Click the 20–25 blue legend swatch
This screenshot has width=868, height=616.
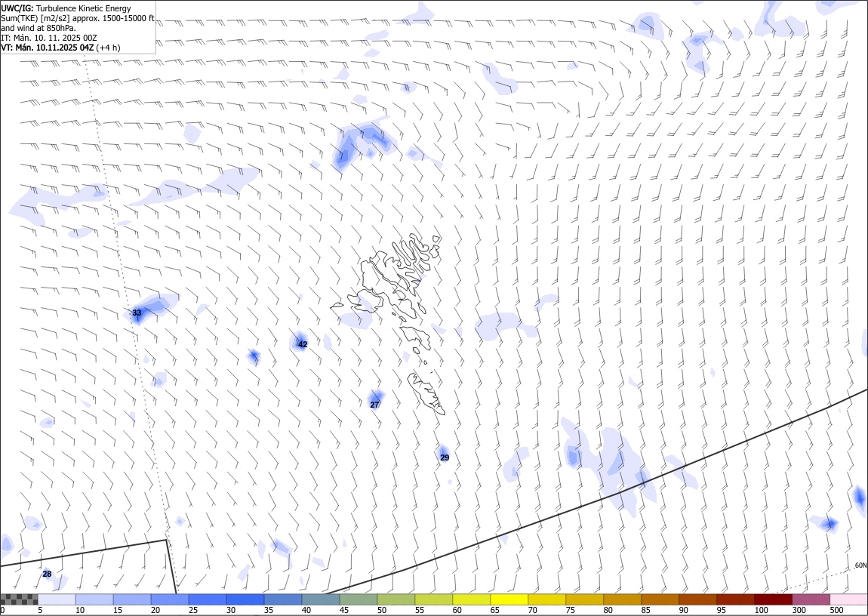[x=170, y=599]
